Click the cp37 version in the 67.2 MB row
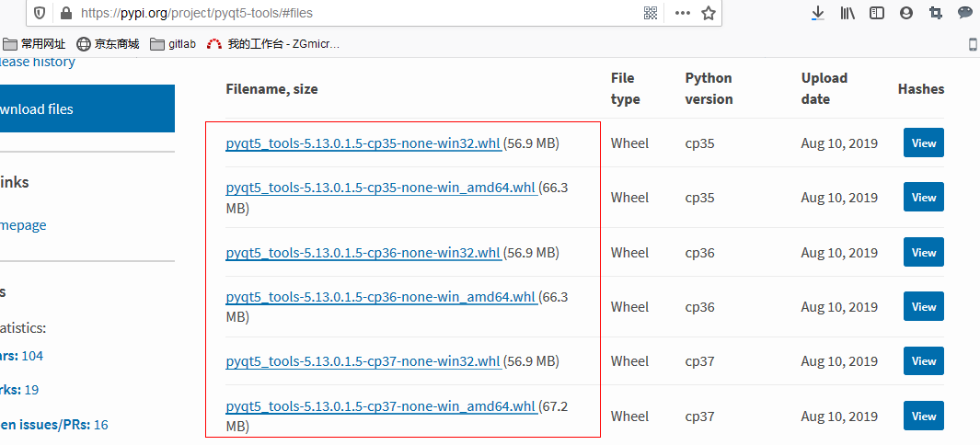The height and width of the screenshot is (445, 980). point(700,416)
